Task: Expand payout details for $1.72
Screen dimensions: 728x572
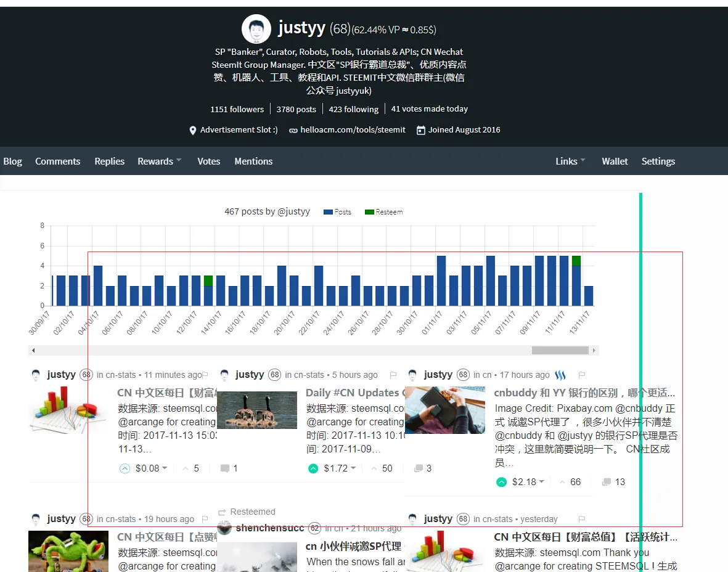Action: pyautogui.click(x=353, y=468)
